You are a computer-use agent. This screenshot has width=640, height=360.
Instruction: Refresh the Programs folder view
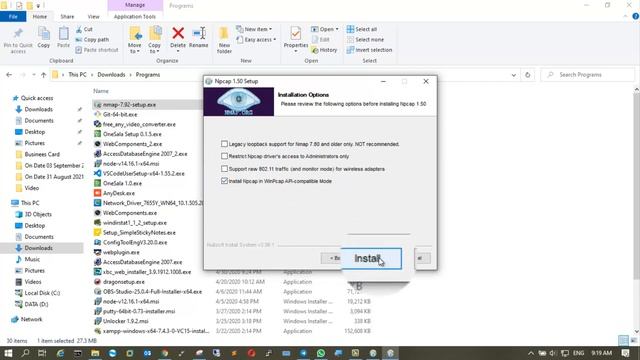pyautogui.click(x=527, y=75)
